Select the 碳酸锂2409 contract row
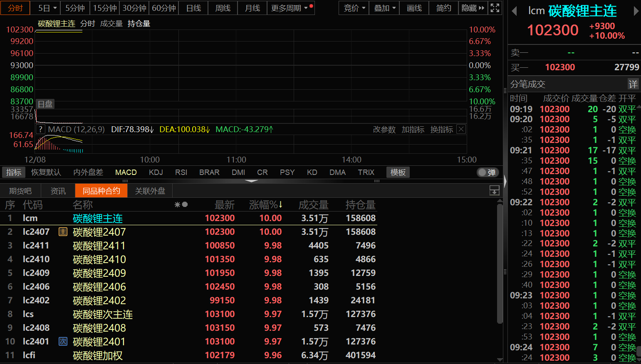Viewport: 641px width, 364px height. [189, 273]
